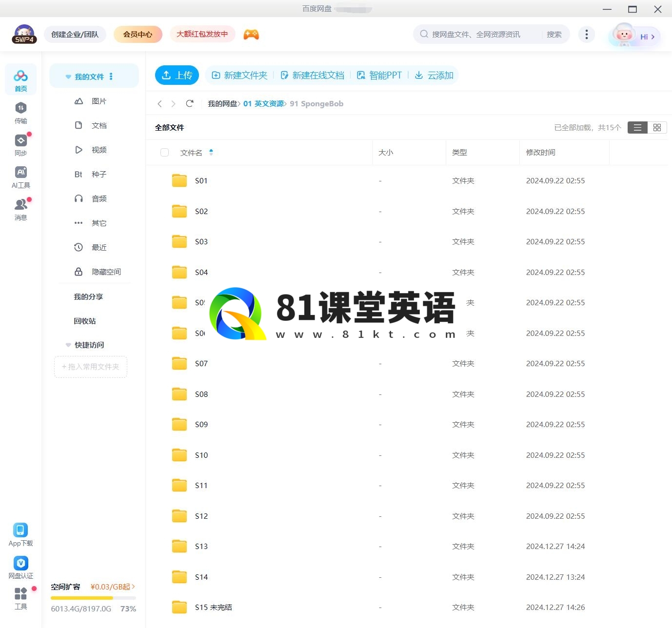Viewport: 672px width, 628px height.
Task: Click the 搜索 search button
Action: pyautogui.click(x=554, y=34)
